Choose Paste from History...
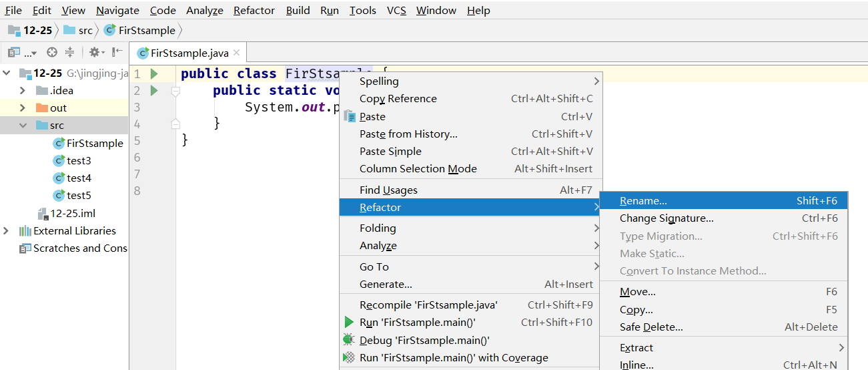Screen dimensions: 868x370 [x=471, y=134]
